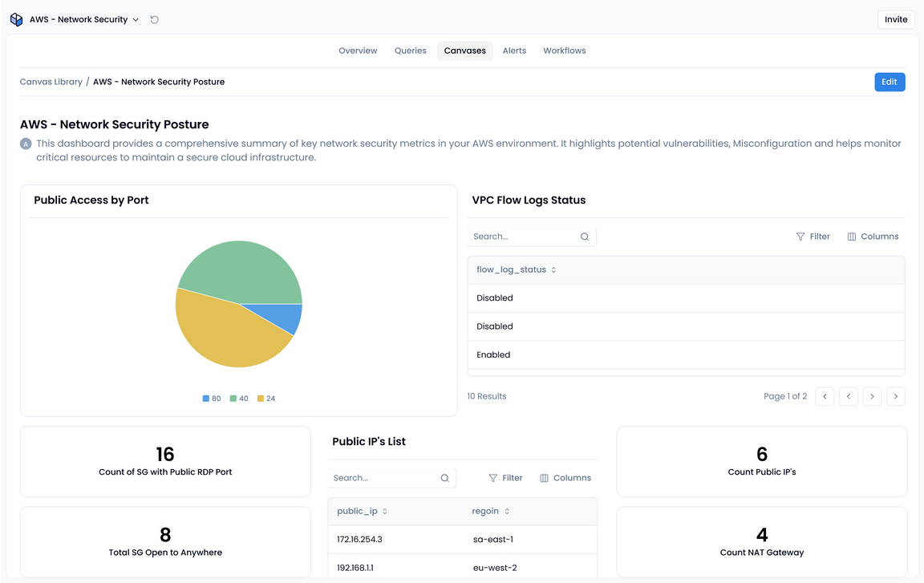
Task: Click the eu-west-2 region cell
Action: click(x=494, y=568)
